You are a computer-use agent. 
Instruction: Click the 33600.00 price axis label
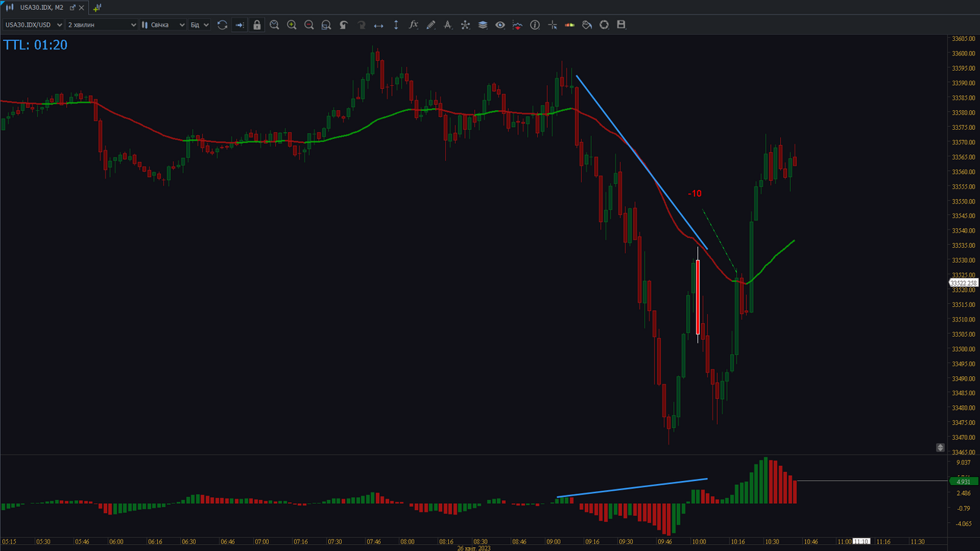click(x=963, y=53)
